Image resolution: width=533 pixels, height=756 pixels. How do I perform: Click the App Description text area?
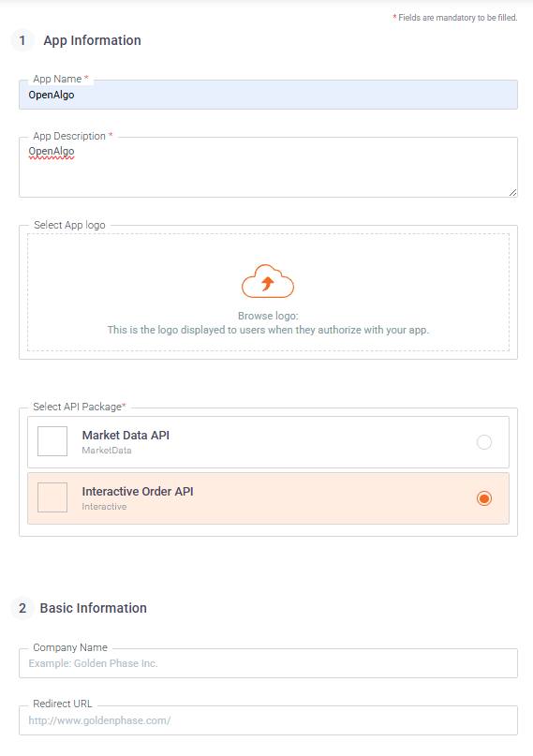pos(269,168)
